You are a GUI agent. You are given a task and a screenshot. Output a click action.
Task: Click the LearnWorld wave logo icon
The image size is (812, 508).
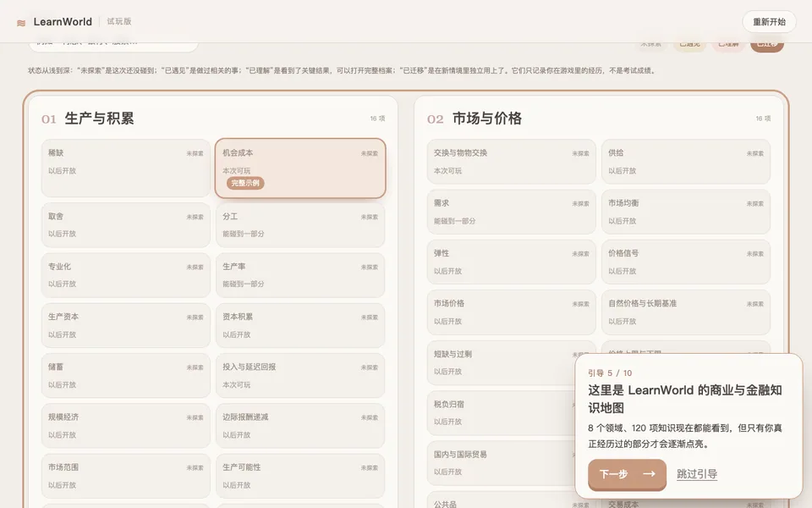(21, 23)
